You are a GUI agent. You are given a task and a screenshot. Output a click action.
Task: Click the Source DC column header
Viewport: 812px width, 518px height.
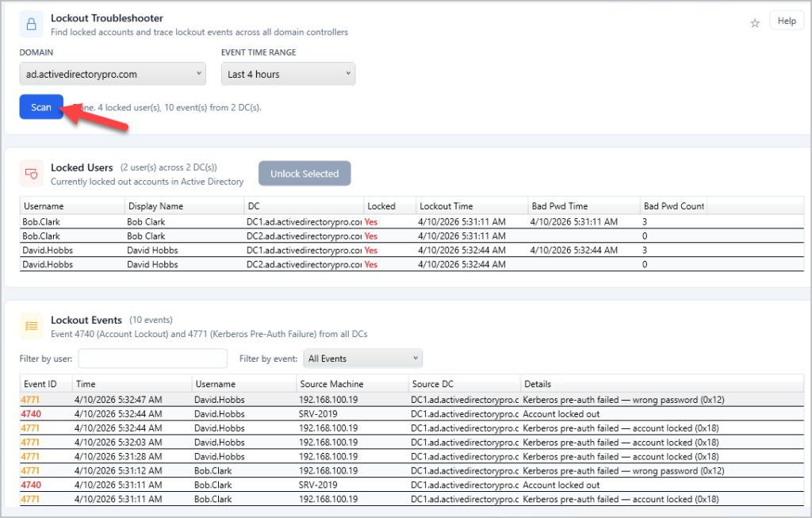tap(465, 385)
